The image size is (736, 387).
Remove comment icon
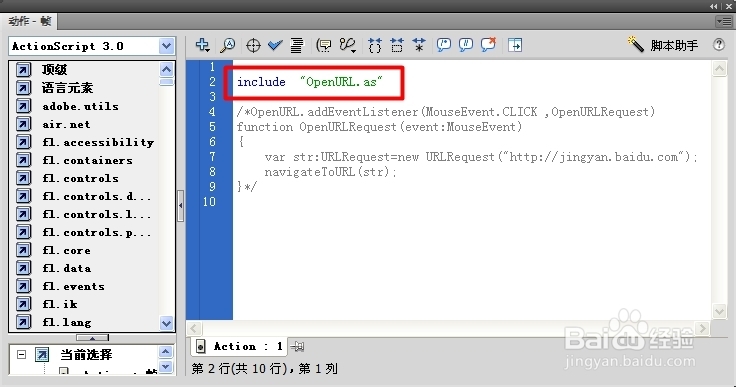(x=488, y=45)
